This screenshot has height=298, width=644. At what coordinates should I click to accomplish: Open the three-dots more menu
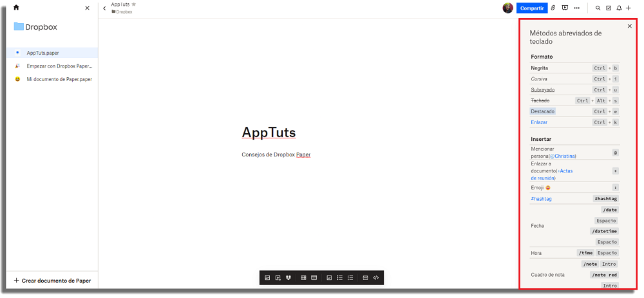point(576,8)
